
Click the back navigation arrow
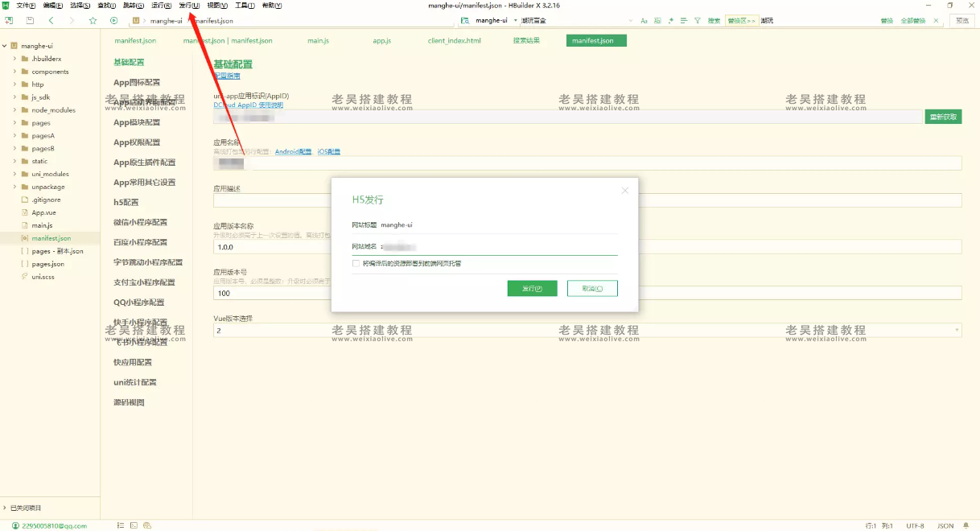[51, 20]
